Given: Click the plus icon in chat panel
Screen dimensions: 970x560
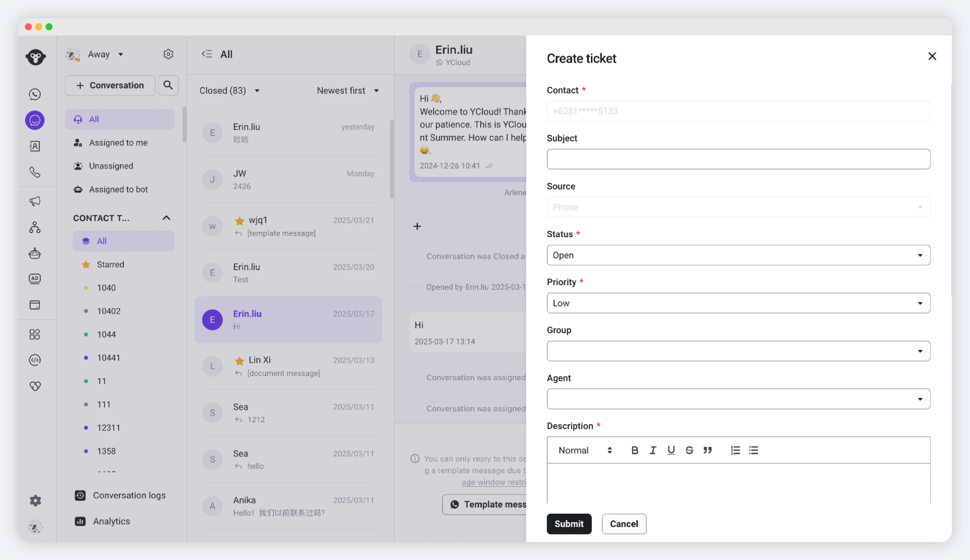Looking at the screenshot, I should [x=417, y=226].
